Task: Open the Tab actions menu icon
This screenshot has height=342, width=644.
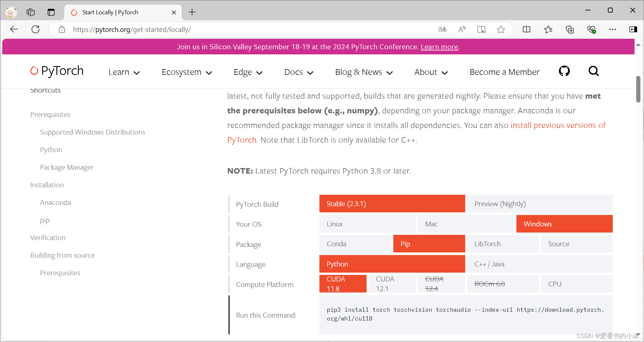Action: point(51,12)
